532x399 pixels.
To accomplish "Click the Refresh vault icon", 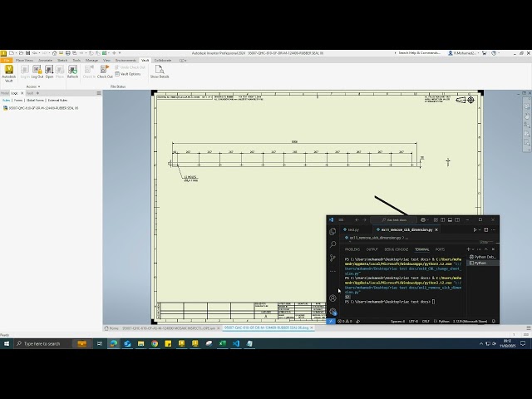I will [72, 72].
